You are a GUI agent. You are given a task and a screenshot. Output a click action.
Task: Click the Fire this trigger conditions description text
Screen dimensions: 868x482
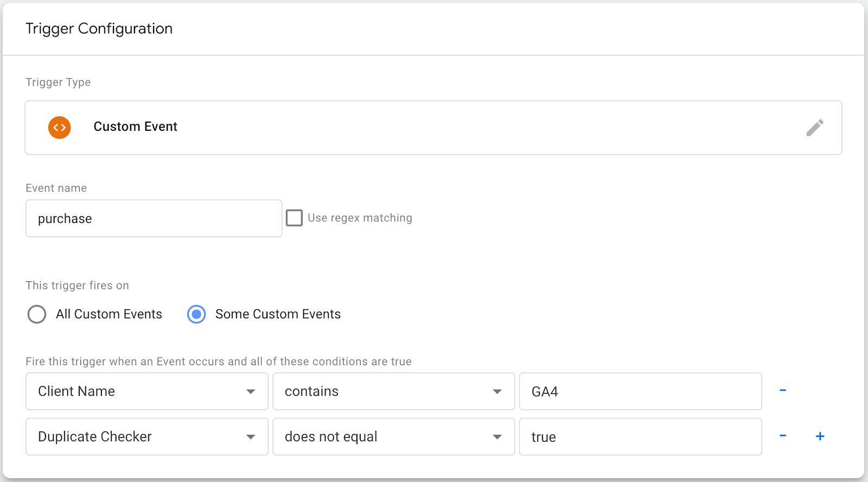point(219,361)
